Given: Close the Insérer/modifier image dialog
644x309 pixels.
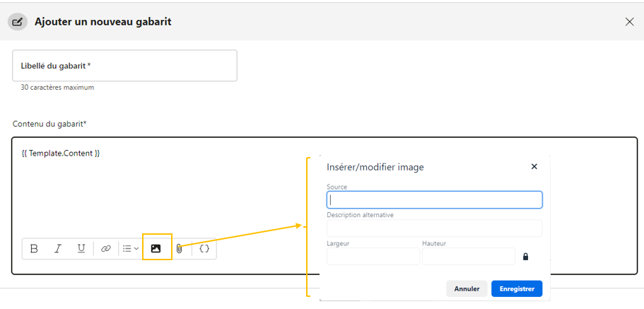Looking at the screenshot, I should pyautogui.click(x=534, y=167).
